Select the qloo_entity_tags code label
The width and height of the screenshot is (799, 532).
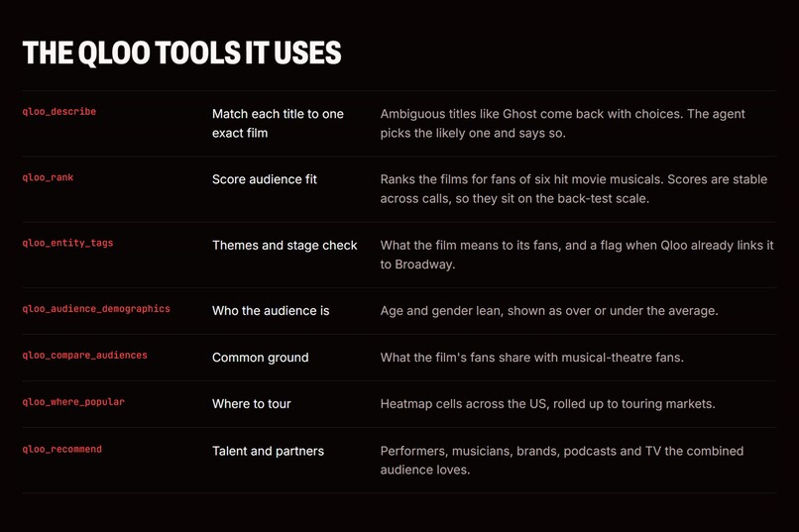point(67,243)
